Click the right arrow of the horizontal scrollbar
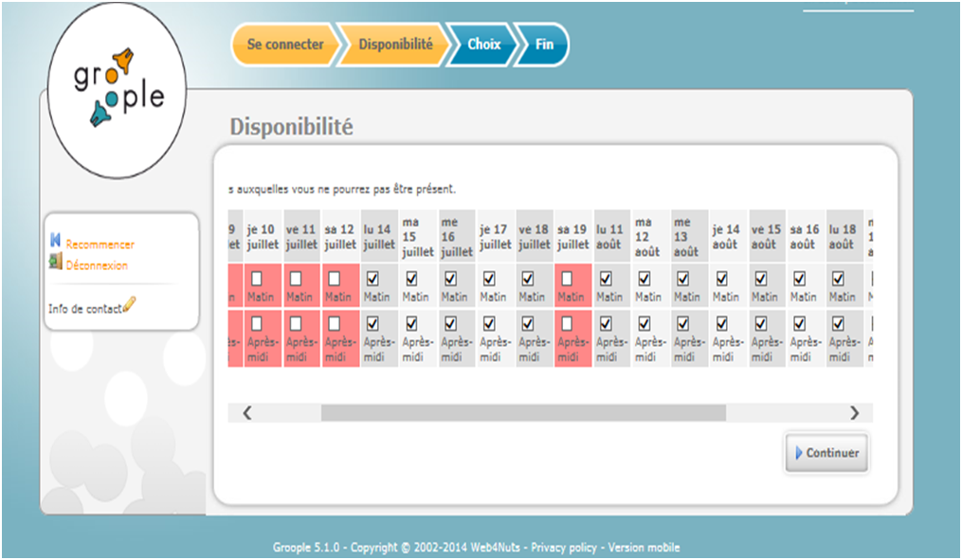Viewport: 962px width, 560px height. 854,413
